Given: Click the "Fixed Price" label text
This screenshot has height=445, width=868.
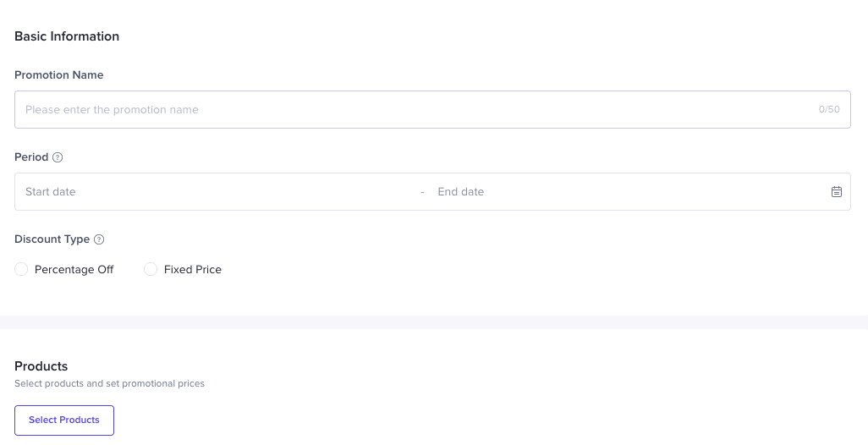Looking at the screenshot, I should [193, 269].
